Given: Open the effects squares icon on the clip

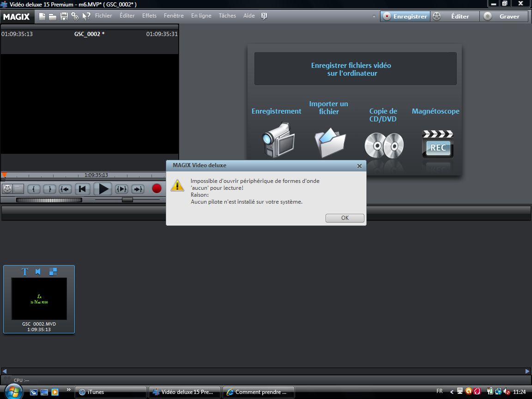Looking at the screenshot, I should point(53,272).
